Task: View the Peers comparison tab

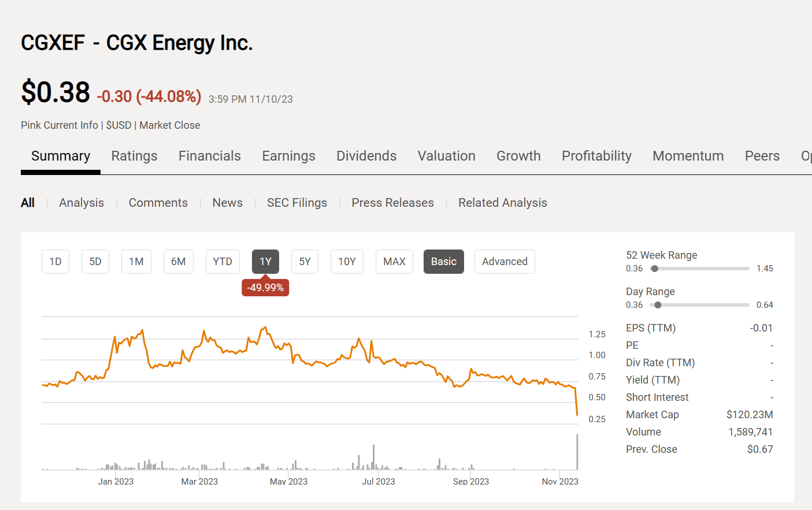Action: [x=762, y=155]
